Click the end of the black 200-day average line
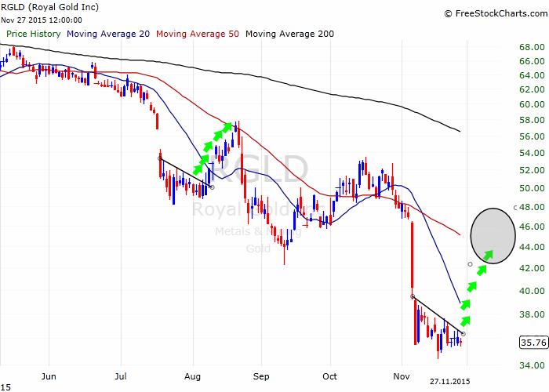Screen dimensions: 549x392 (x=460, y=132)
